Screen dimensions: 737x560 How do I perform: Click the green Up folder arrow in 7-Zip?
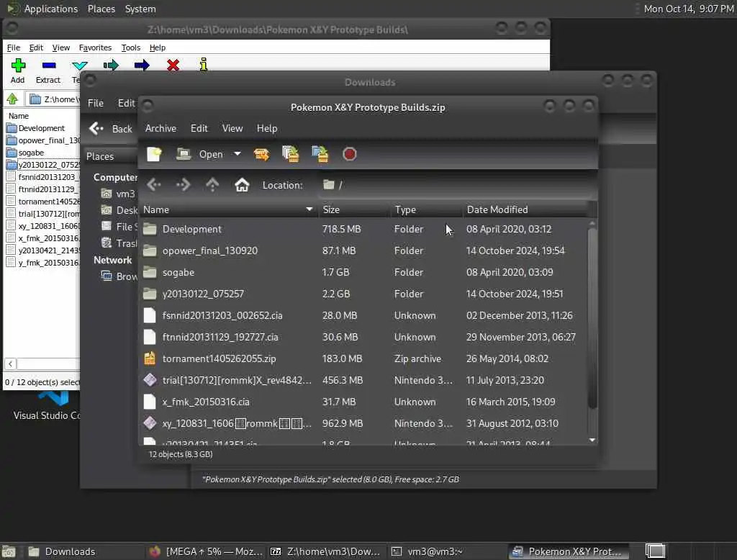[x=12, y=99]
